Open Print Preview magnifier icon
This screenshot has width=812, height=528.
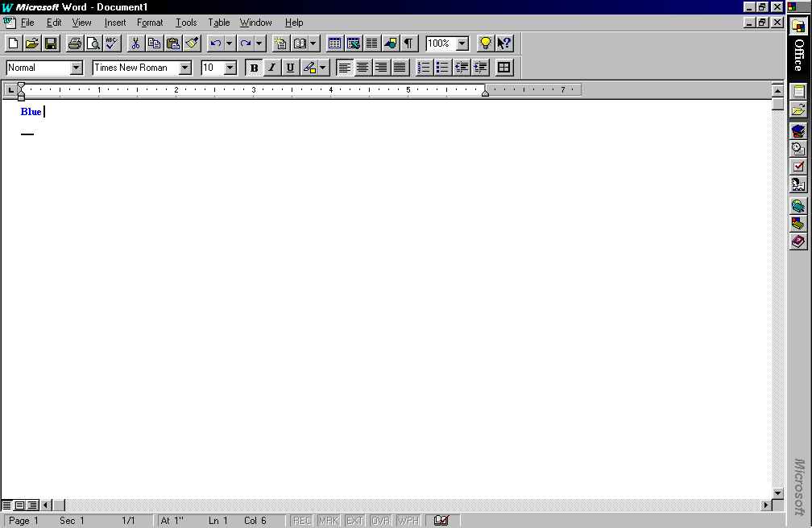pyautogui.click(x=93, y=43)
